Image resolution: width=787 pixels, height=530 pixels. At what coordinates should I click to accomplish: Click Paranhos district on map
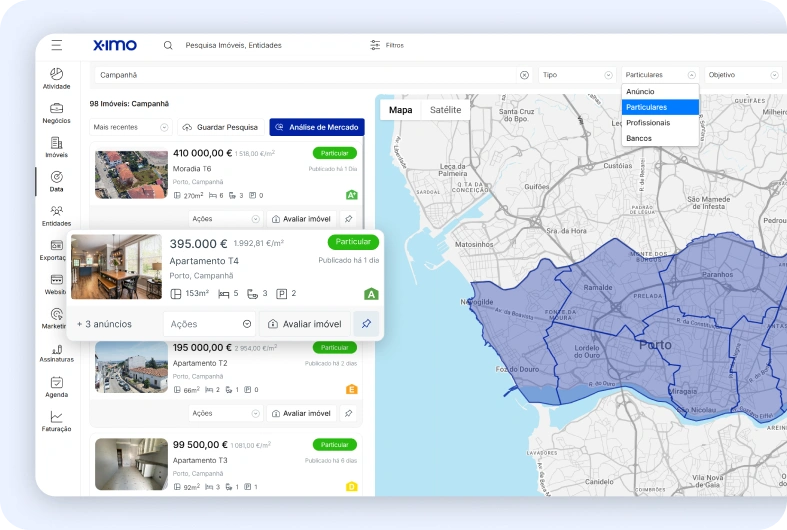717,275
